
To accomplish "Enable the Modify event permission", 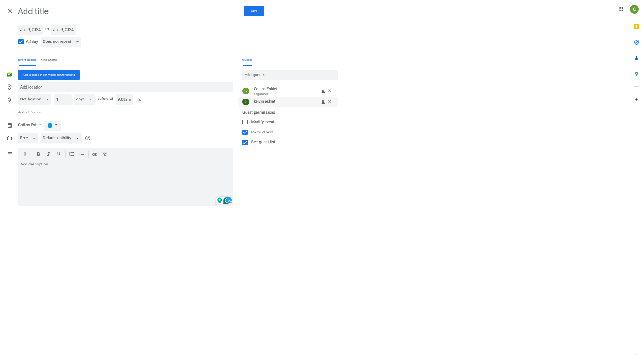I will (x=245, y=122).
